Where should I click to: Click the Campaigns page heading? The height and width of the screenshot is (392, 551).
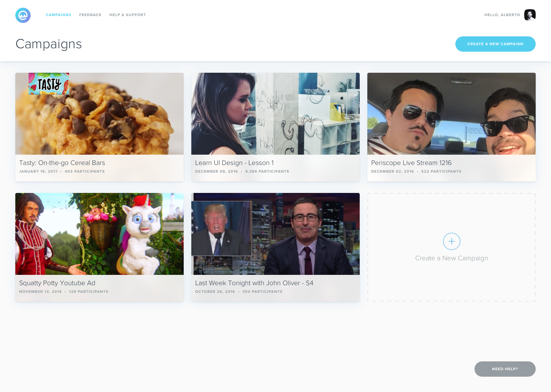(49, 44)
